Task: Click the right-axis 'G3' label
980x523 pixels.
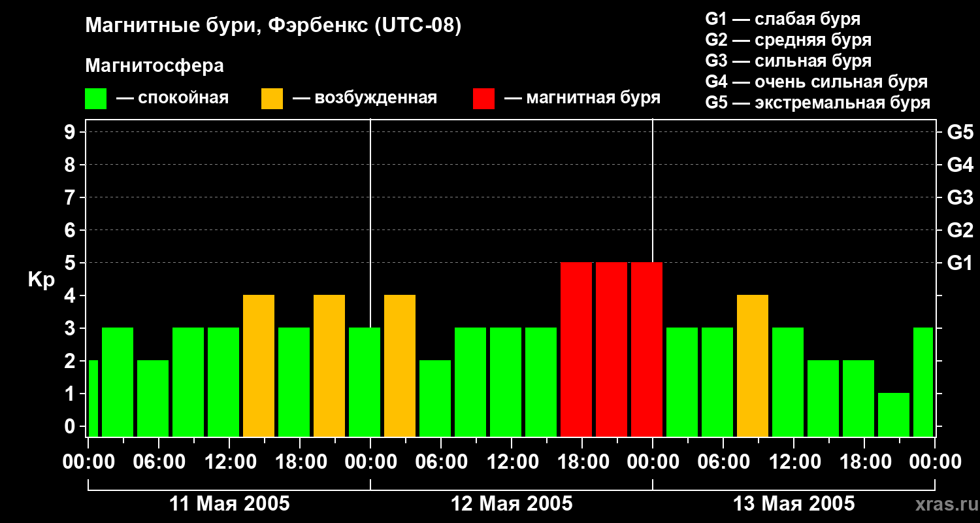Action: (x=960, y=198)
